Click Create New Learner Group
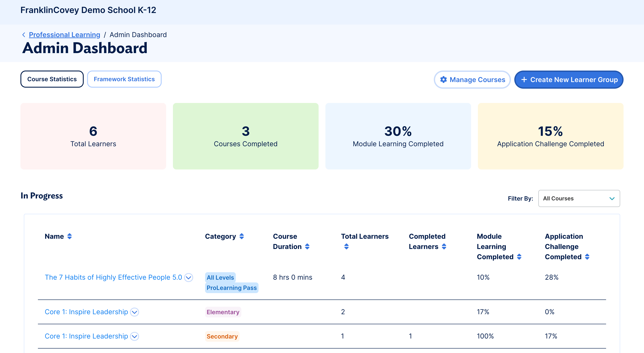The width and height of the screenshot is (644, 353). 569,80
